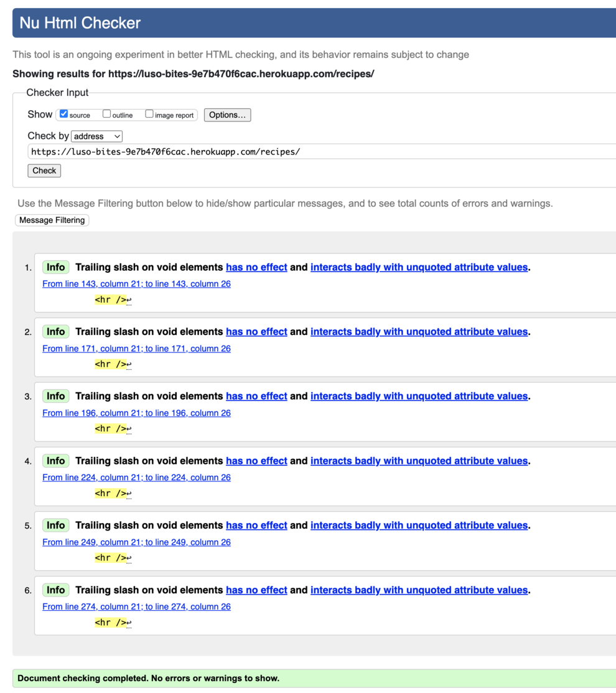Open the interacts badly with unquoted attribute values link
This screenshot has width=616, height=693.
pyautogui.click(x=418, y=266)
